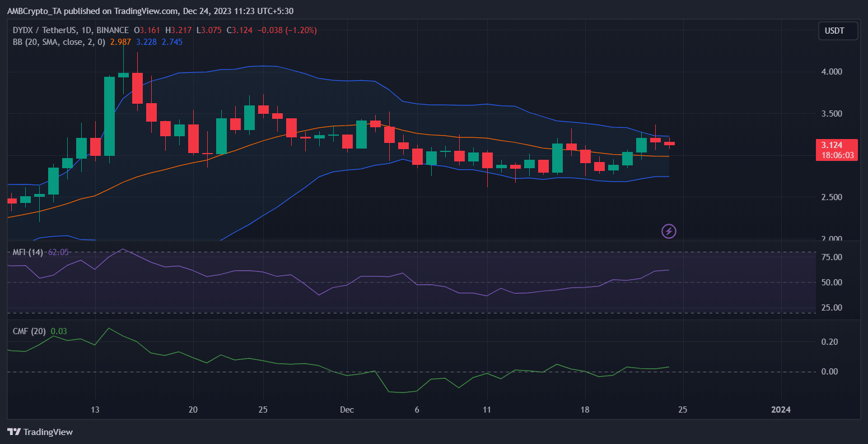Screen dimensions: 868x444
Task: Click the CMF 0.00 axis label
Action: tap(829, 372)
